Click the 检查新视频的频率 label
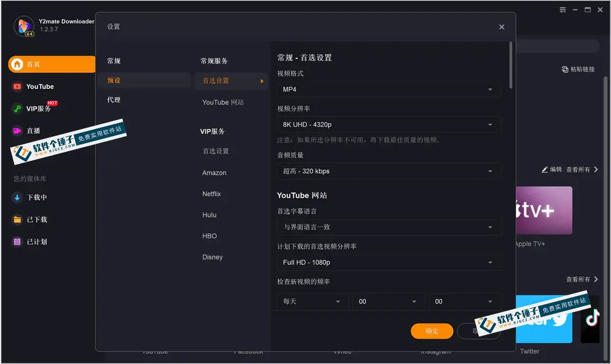This screenshot has width=611, height=364. point(303,282)
